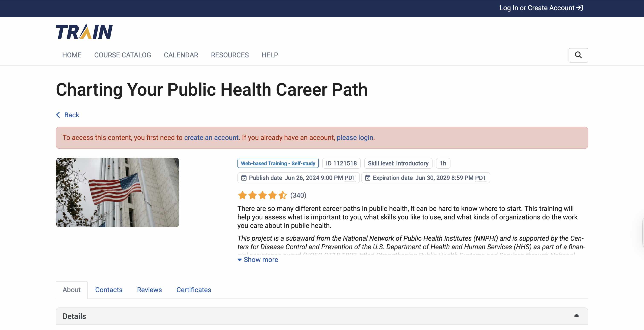The height and width of the screenshot is (330, 644).
Task: Switch to the Contacts tab
Action: pyautogui.click(x=109, y=290)
